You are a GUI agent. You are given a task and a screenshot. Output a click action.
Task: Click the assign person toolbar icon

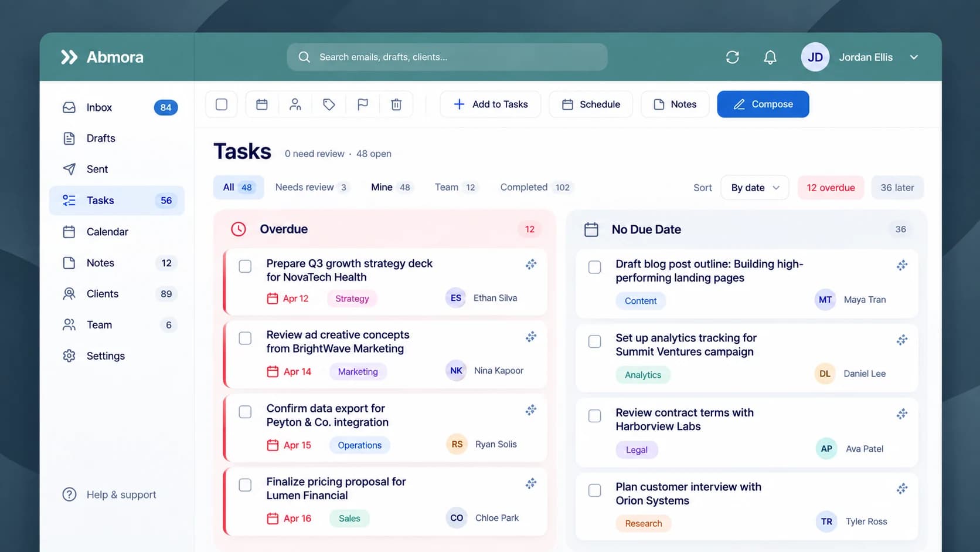click(295, 104)
